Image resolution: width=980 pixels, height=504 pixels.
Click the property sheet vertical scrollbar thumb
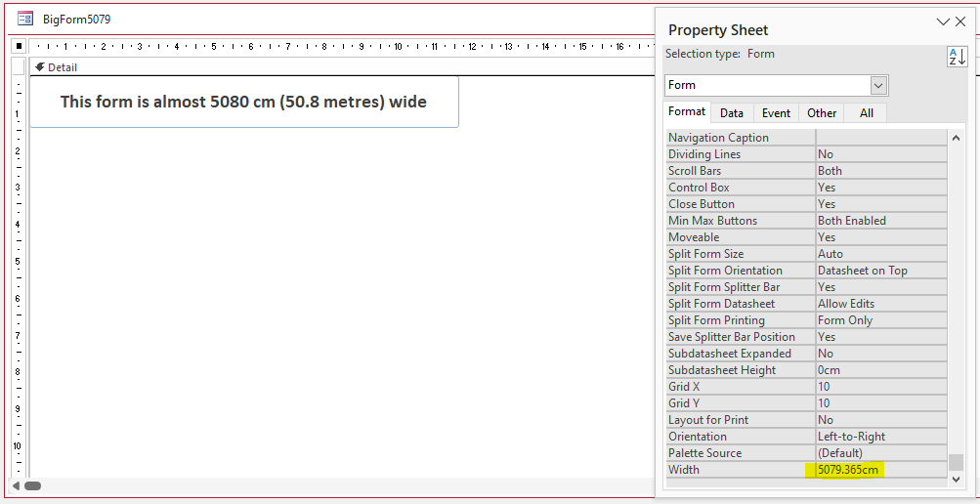956,462
